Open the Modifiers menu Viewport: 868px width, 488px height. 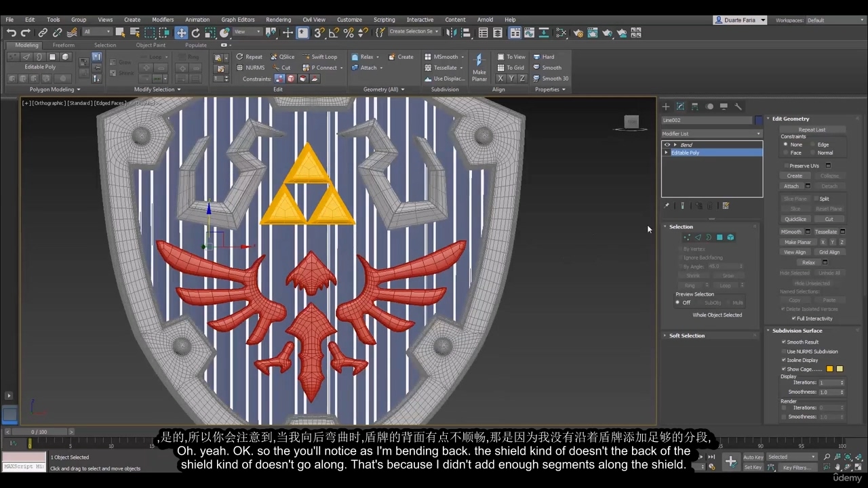point(163,20)
